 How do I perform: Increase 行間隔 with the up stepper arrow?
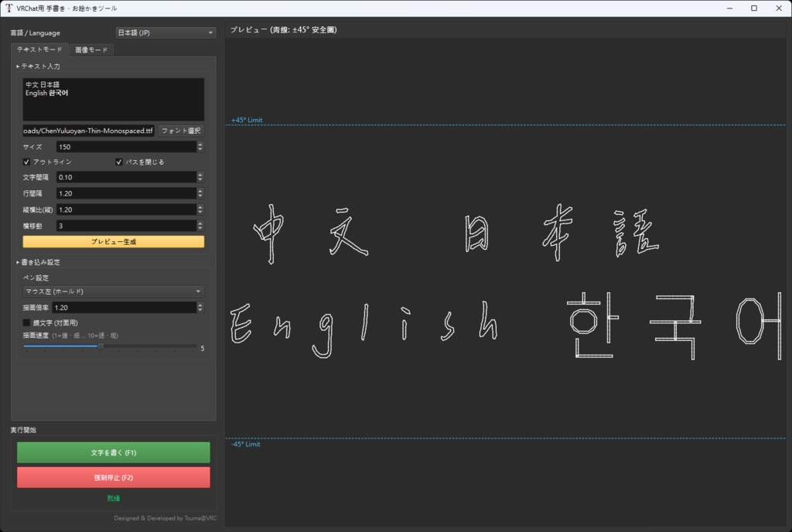pyautogui.click(x=200, y=190)
